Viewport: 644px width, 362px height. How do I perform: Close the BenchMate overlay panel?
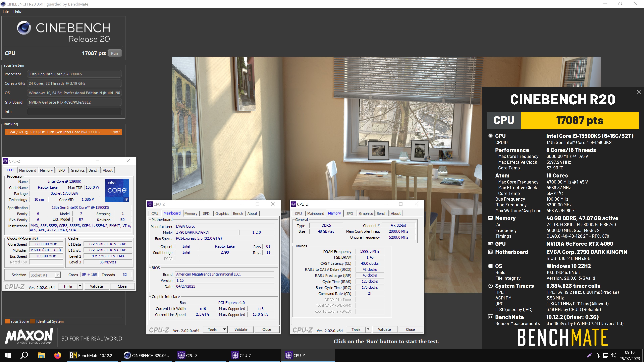638,92
